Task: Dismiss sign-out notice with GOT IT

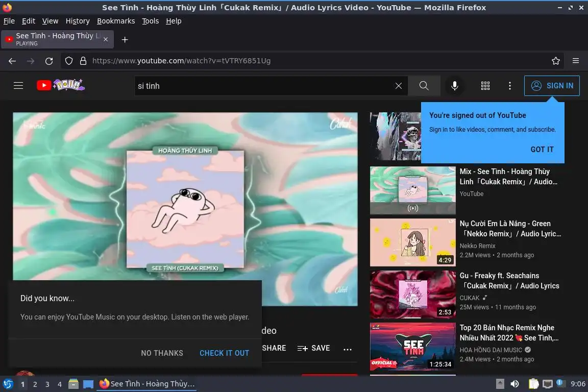Action: tap(542, 150)
